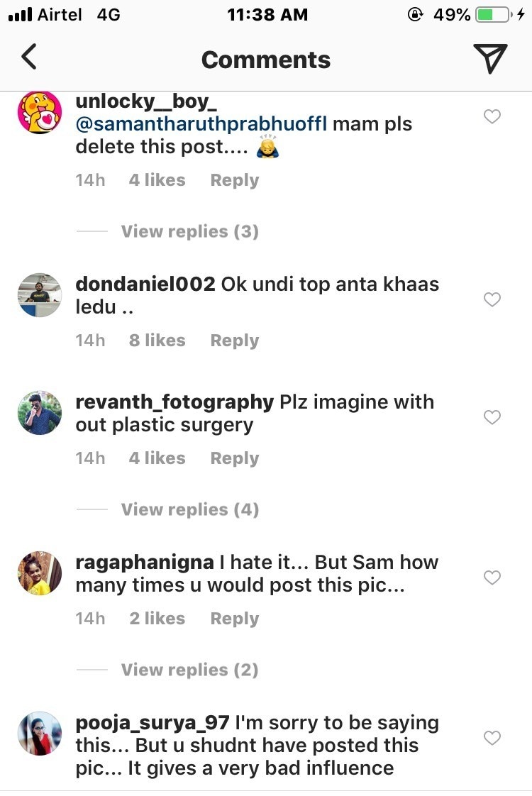Reply to ragaphanigna's comment
This screenshot has height=796, width=532.
[234, 619]
